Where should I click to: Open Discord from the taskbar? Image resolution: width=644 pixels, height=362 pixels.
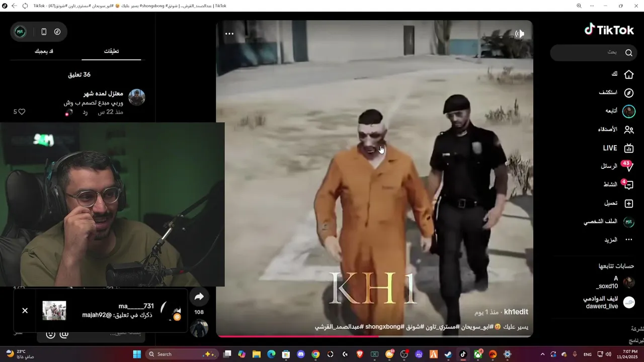point(301,354)
